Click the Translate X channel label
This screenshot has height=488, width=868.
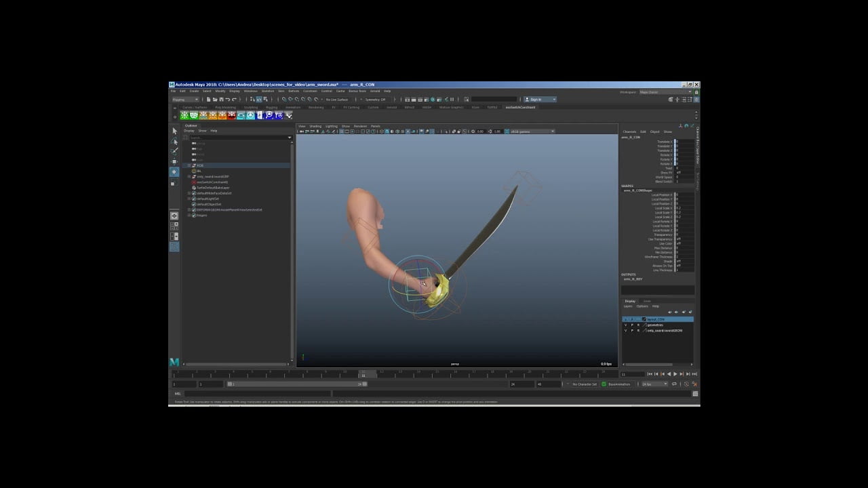pyautogui.click(x=664, y=142)
